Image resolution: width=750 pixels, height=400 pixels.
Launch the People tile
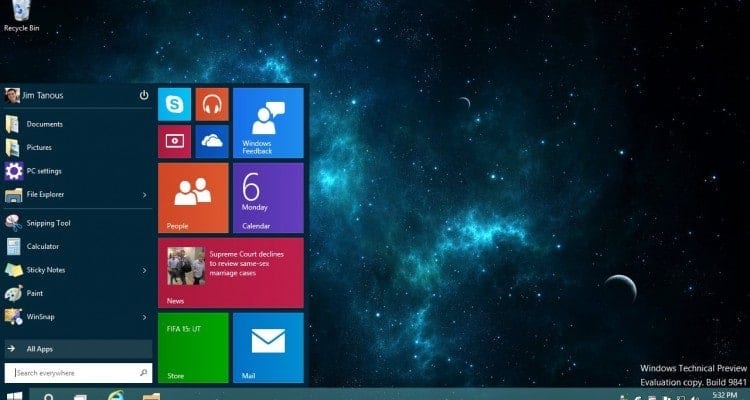pos(193,197)
